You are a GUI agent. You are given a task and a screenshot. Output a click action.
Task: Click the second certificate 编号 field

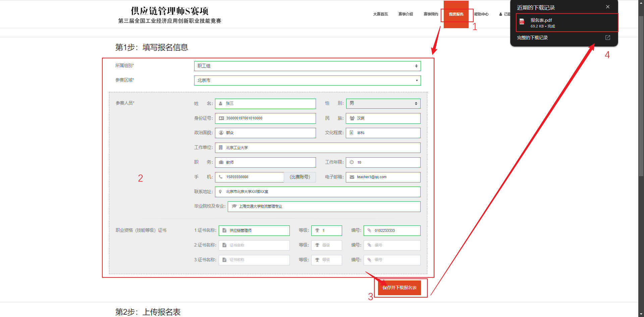(392, 245)
